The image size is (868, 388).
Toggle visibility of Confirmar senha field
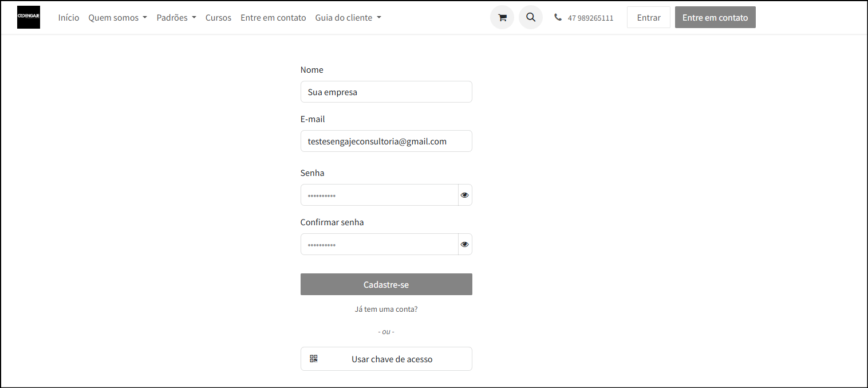(465, 244)
